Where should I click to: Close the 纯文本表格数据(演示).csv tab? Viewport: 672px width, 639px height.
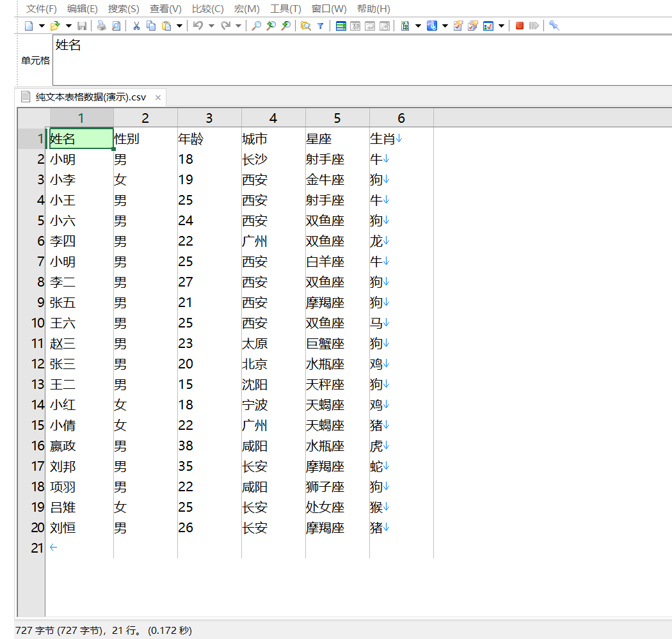[157, 98]
